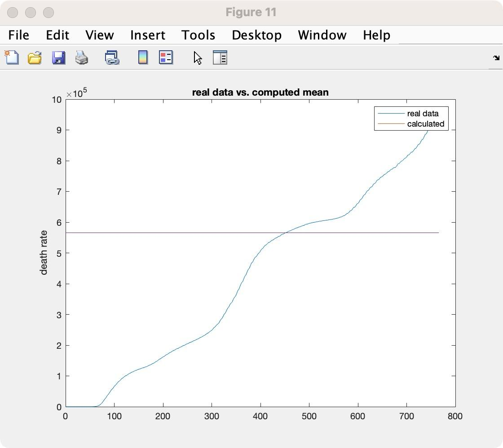Screen dimensions: 503x448
Task: Toggle the Insert Legend tool
Action: click(166, 57)
